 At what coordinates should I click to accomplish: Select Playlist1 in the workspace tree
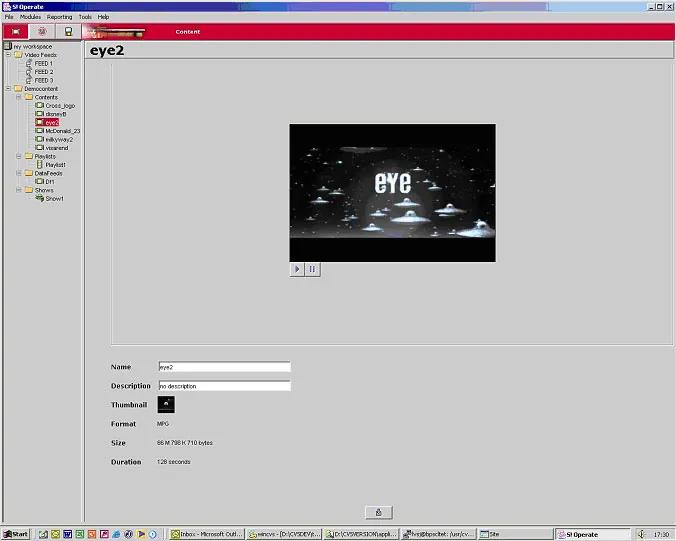(x=55, y=165)
